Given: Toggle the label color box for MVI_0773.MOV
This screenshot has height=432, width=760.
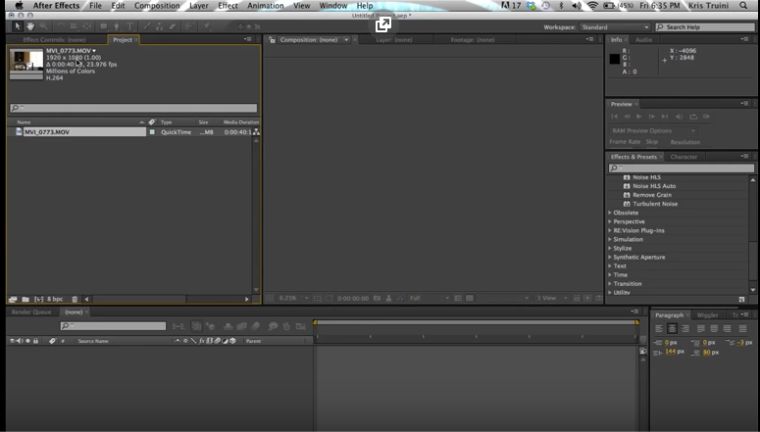Looking at the screenshot, I should coord(152,132).
